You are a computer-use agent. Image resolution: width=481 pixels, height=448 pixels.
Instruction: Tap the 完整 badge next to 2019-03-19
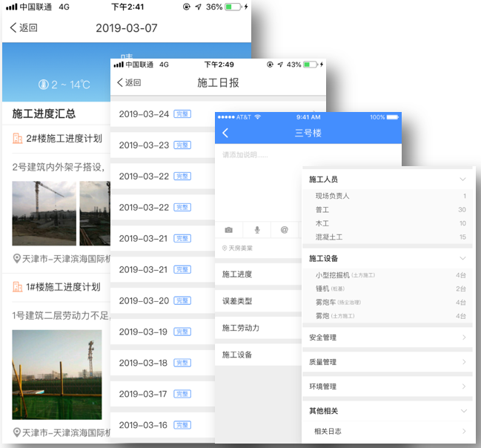(x=182, y=332)
